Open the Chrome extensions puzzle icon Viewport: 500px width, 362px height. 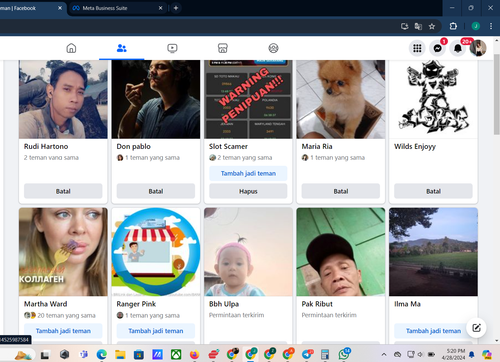[453, 26]
